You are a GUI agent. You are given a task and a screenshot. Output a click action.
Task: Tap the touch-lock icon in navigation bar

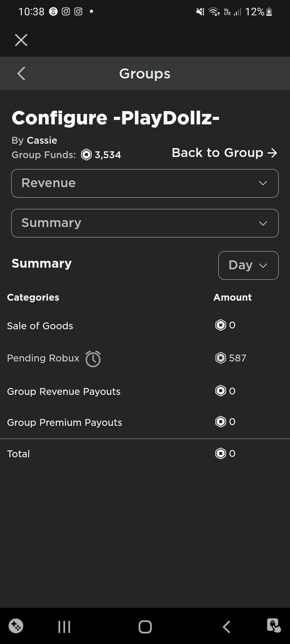tap(273, 626)
